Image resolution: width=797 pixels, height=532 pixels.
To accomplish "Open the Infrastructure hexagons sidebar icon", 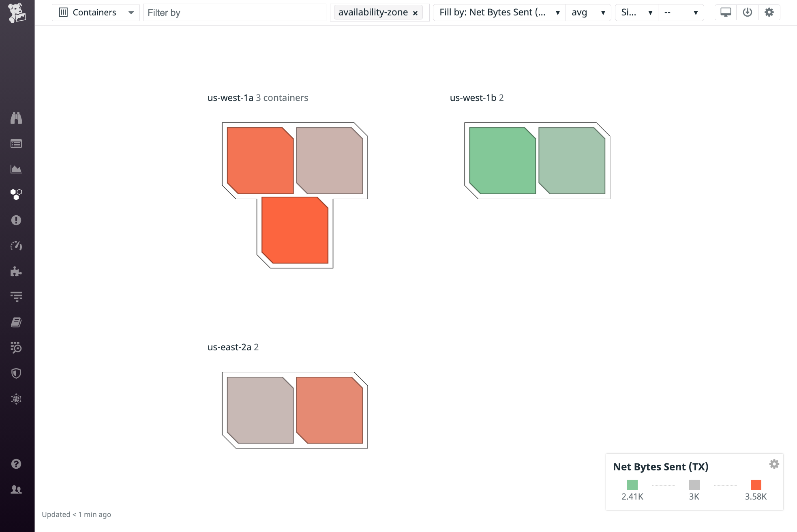I will (x=16, y=195).
